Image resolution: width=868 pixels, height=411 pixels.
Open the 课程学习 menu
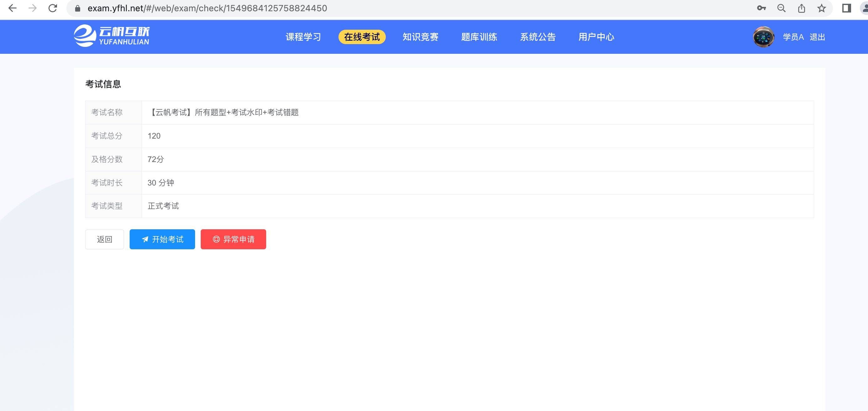click(x=303, y=37)
